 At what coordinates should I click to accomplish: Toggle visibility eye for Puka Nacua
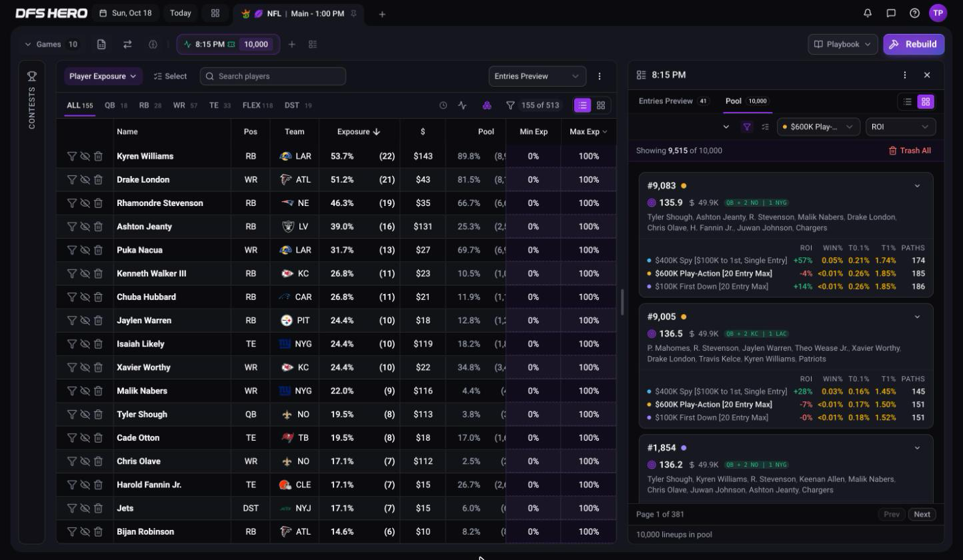tap(85, 250)
